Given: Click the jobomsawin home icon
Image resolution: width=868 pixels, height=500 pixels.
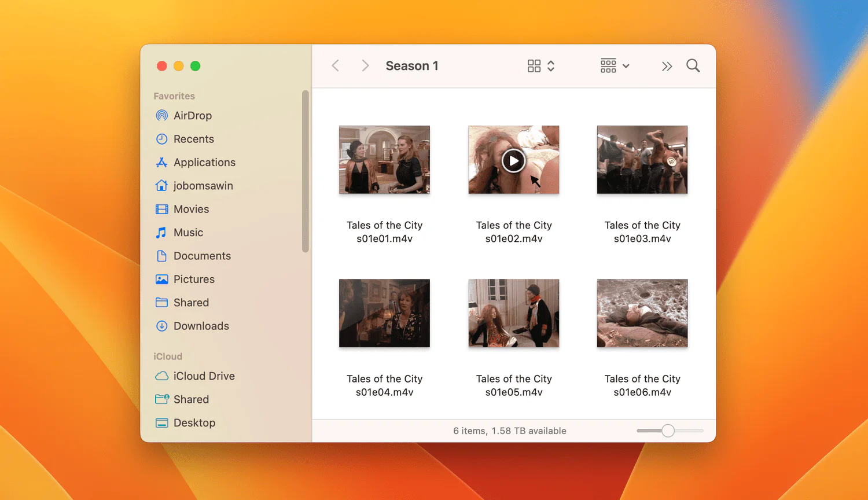Looking at the screenshot, I should [x=162, y=186].
